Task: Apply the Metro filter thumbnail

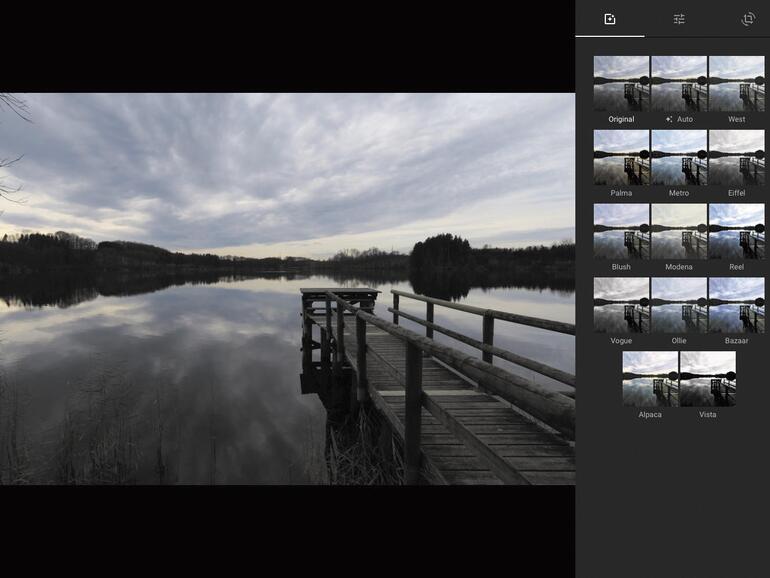Action: pos(679,157)
